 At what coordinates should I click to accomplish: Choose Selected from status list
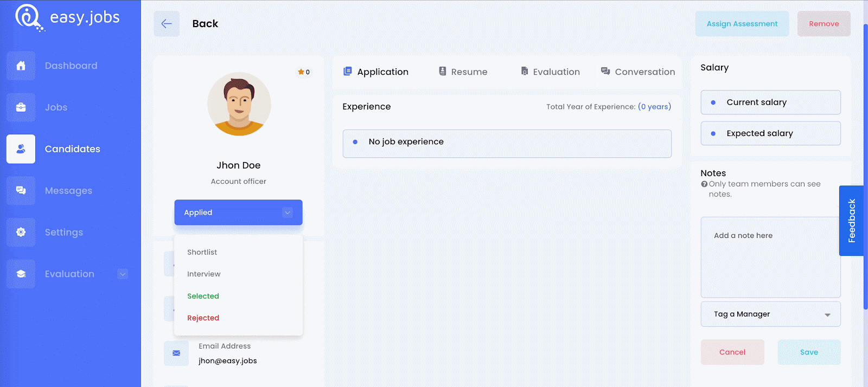pos(203,296)
